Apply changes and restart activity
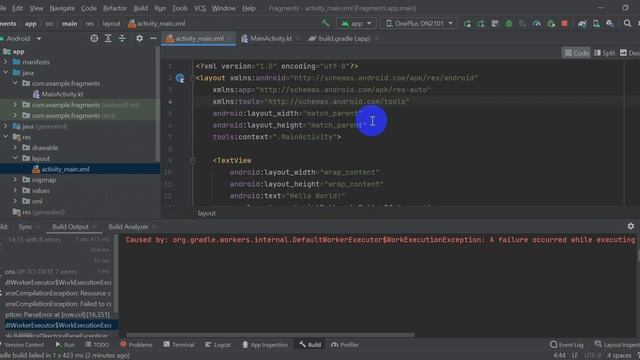This screenshot has width=640, height=360. click(x=481, y=24)
